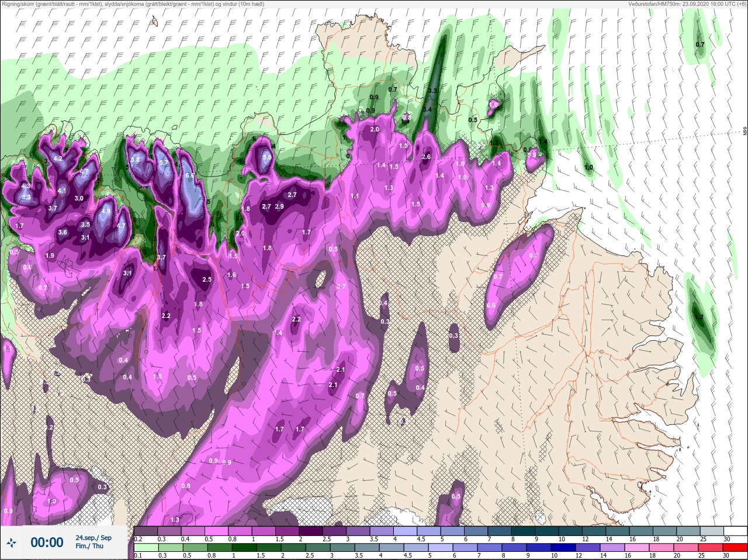Click the 3.4 rain value in the dark green band
The height and width of the screenshot is (560, 748).
[427, 109]
